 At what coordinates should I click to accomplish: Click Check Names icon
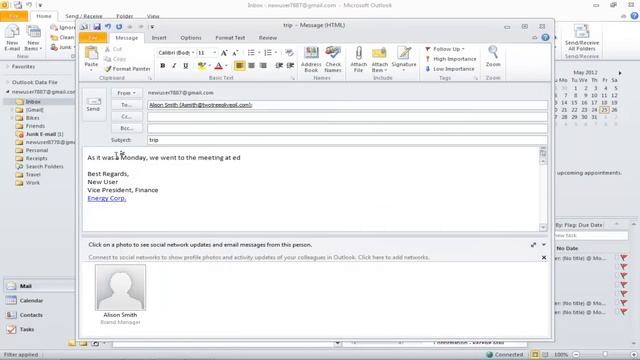click(333, 60)
